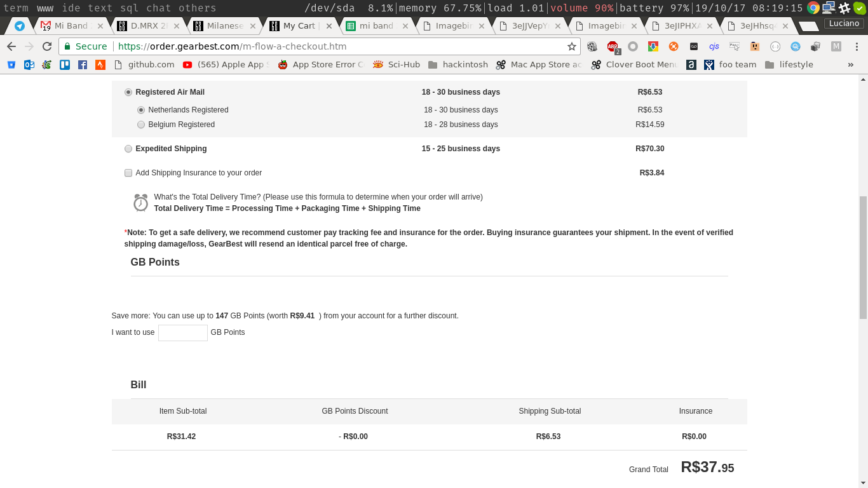Check Add Shipping Insurance to your order
868x488 pixels.
click(x=128, y=173)
